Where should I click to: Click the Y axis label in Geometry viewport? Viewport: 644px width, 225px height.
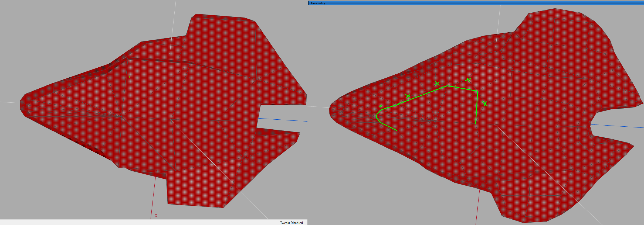[455, 86]
